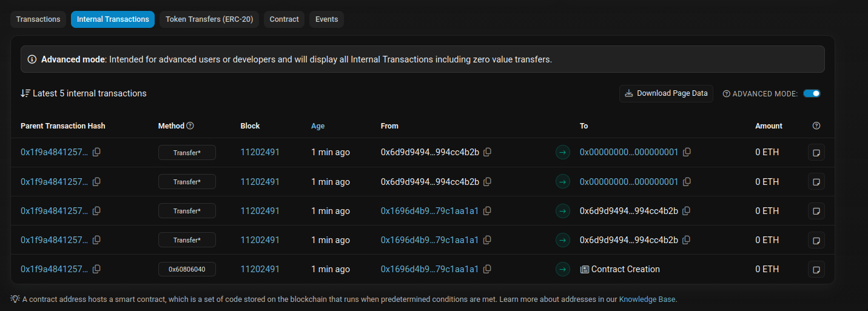
Task: Click the 0 ETH amount in Contract Creation row
Action: coord(767,269)
